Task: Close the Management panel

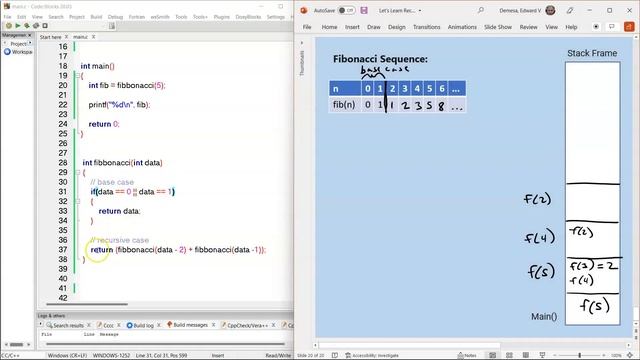Action: (30, 36)
